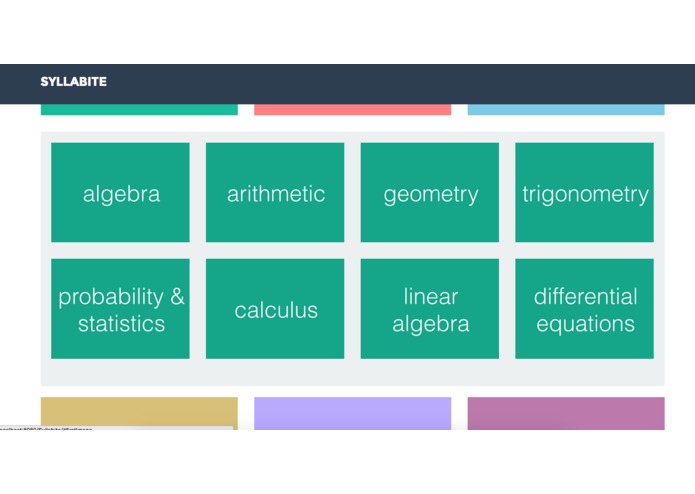Open the calculus tile
The width and height of the screenshot is (695, 494).
pyautogui.click(x=275, y=309)
